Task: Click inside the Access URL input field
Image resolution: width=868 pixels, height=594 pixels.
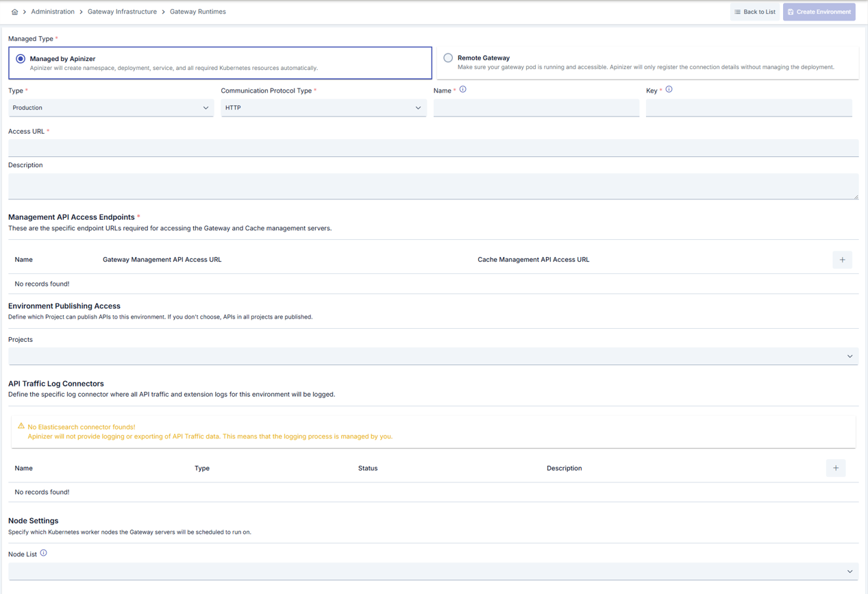Action: click(433, 148)
